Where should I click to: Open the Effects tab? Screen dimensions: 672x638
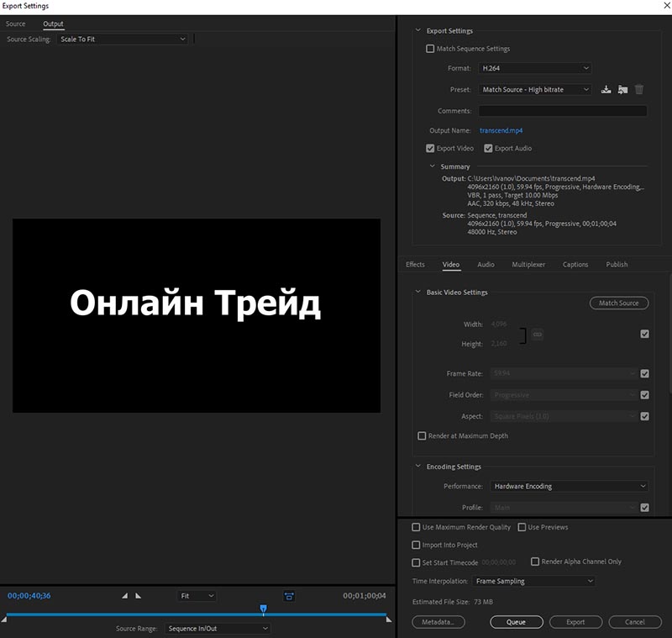(x=415, y=264)
